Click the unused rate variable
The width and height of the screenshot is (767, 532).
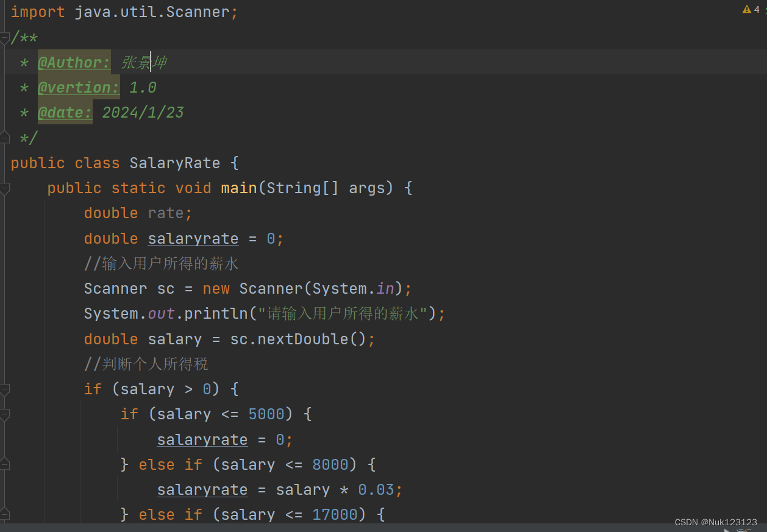pos(165,213)
